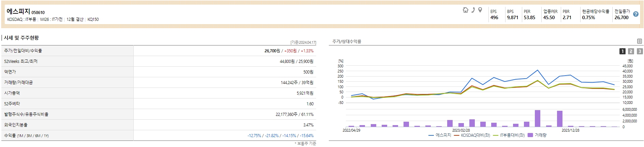Screen dimensions: 644x147
Task: Toggle the KOSDAQ대비(좌) legend series
Action: [472, 135]
